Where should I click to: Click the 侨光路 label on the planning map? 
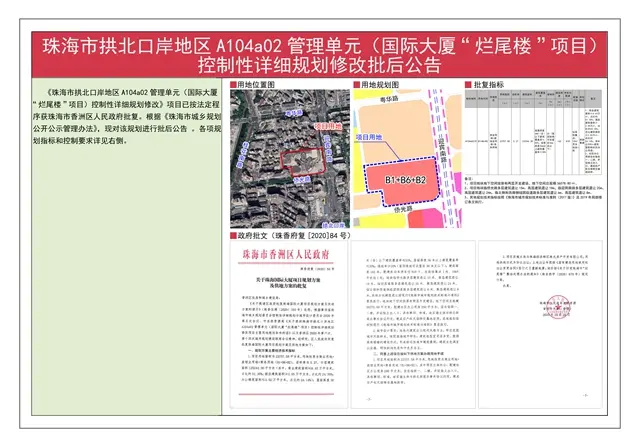(x=402, y=209)
